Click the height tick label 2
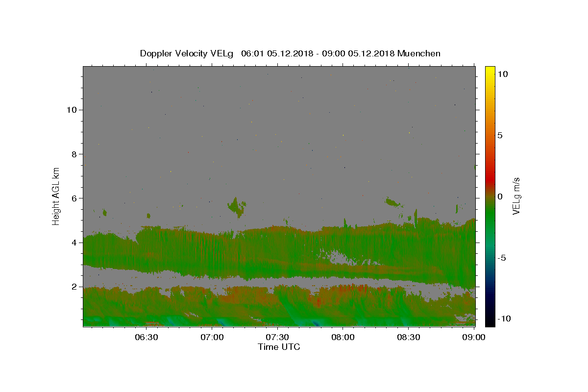 [x=74, y=287]
